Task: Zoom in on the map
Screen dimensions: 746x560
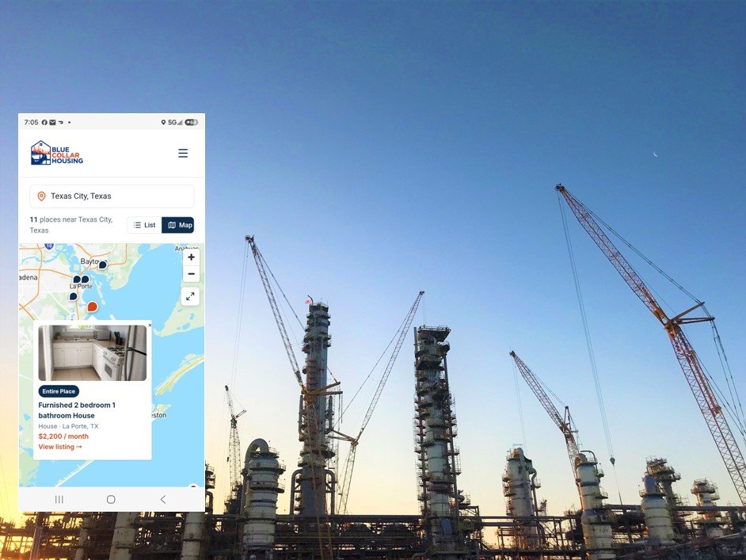Action: pyautogui.click(x=192, y=257)
